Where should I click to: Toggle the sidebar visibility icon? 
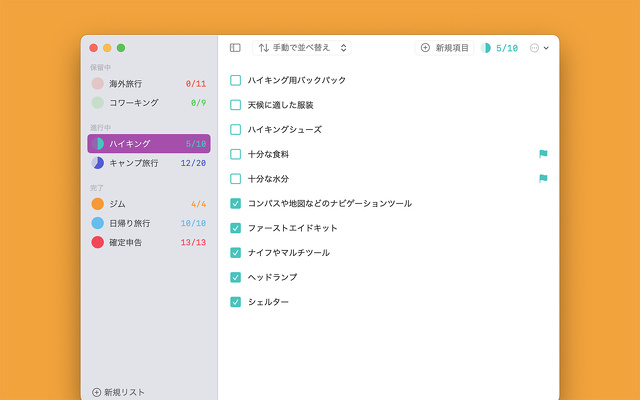tap(235, 47)
